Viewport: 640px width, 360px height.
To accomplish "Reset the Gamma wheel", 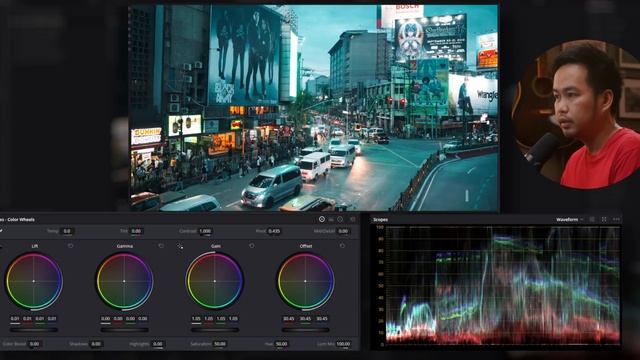I will [x=161, y=246].
